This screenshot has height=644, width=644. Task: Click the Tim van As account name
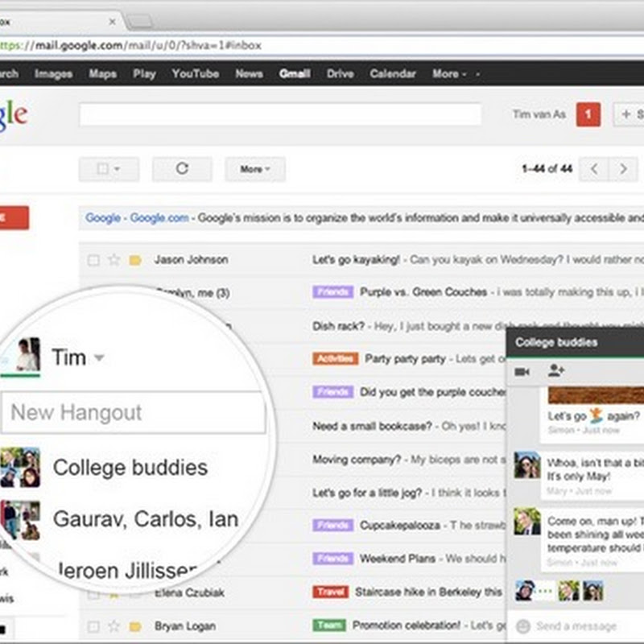(x=539, y=114)
